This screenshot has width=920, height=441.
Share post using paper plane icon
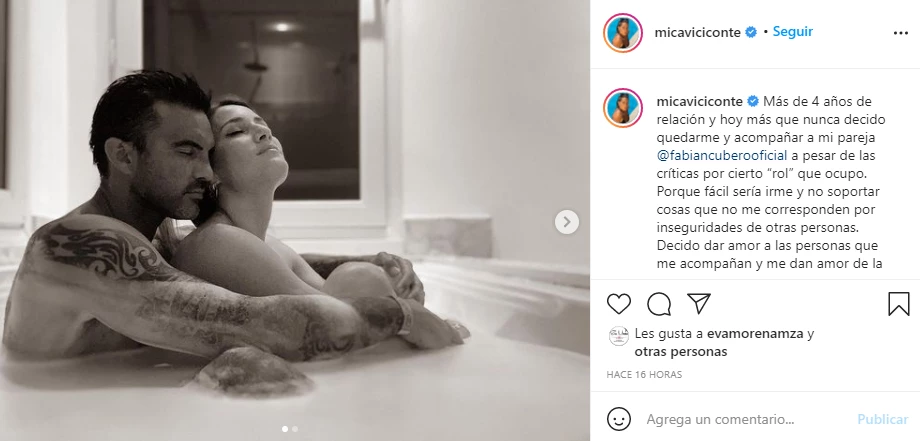[699, 303]
